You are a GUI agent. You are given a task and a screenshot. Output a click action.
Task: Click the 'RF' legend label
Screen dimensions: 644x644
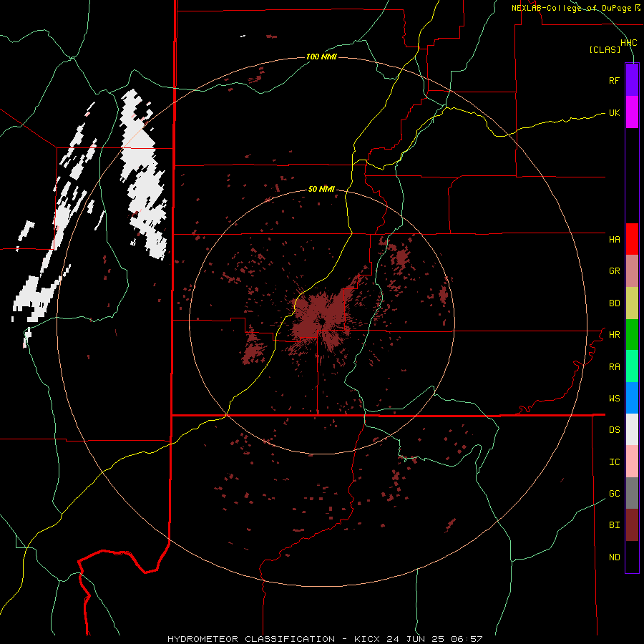[x=614, y=80]
